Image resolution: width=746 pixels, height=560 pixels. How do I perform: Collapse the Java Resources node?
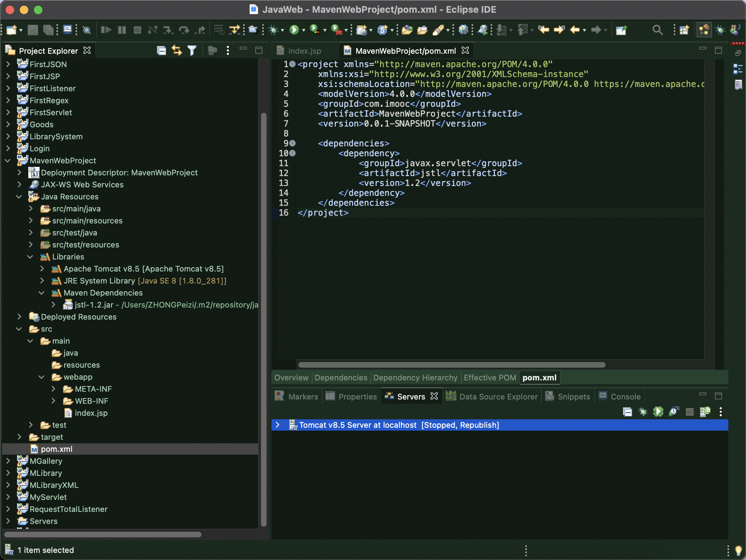coord(19,197)
